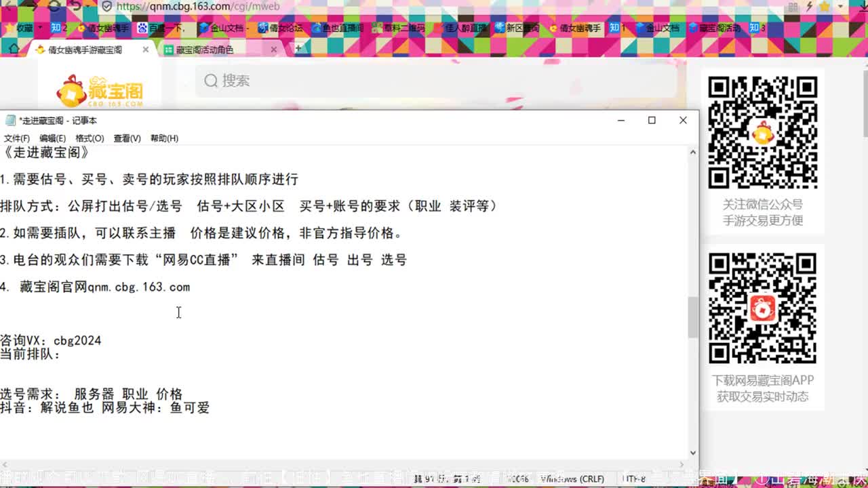868x488 pixels.
Task: Open the 佳人醉直播 bookmark
Action: 460,28
